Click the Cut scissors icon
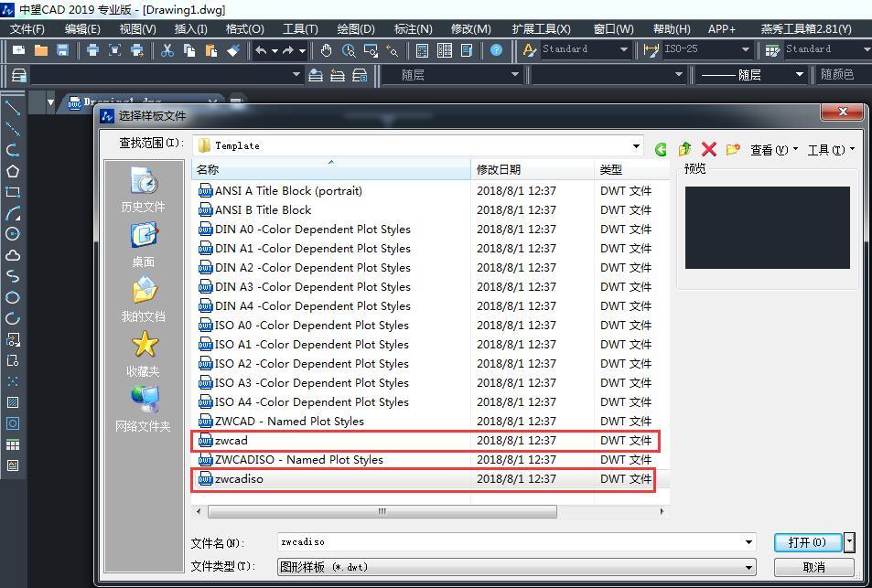Screen dimensions: 872x588 click(x=167, y=50)
